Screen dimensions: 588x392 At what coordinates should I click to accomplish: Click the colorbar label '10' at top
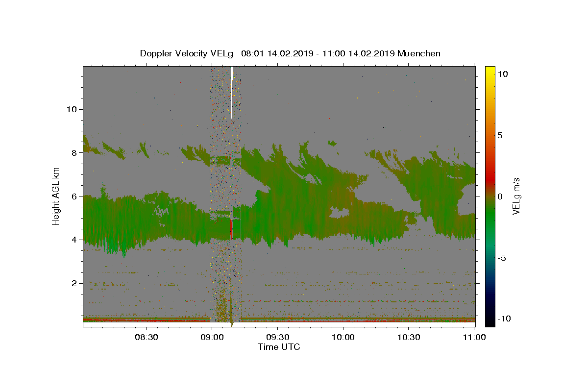[503, 74]
